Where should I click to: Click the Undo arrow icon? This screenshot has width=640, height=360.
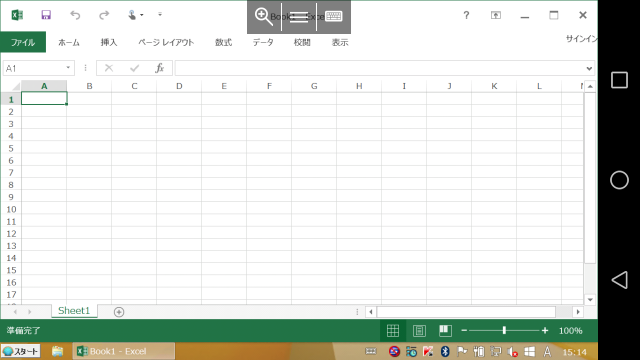tap(75, 15)
